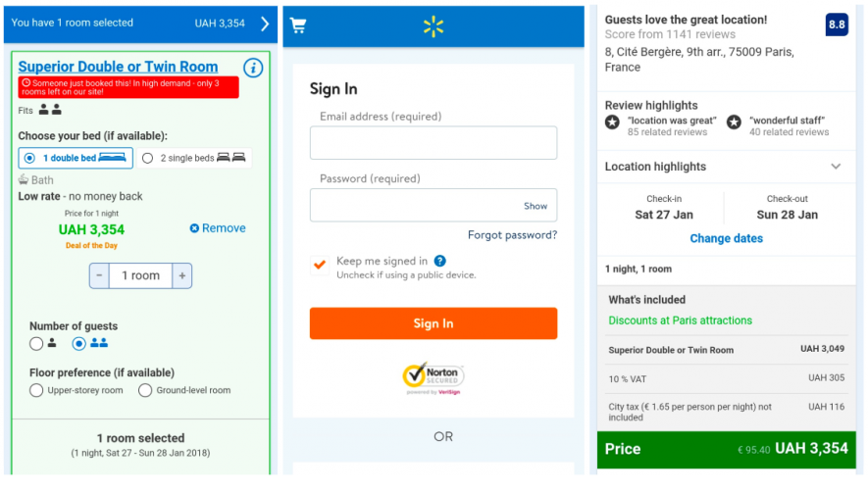Click the Change dates link
This screenshot has width=868, height=493.
point(727,238)
